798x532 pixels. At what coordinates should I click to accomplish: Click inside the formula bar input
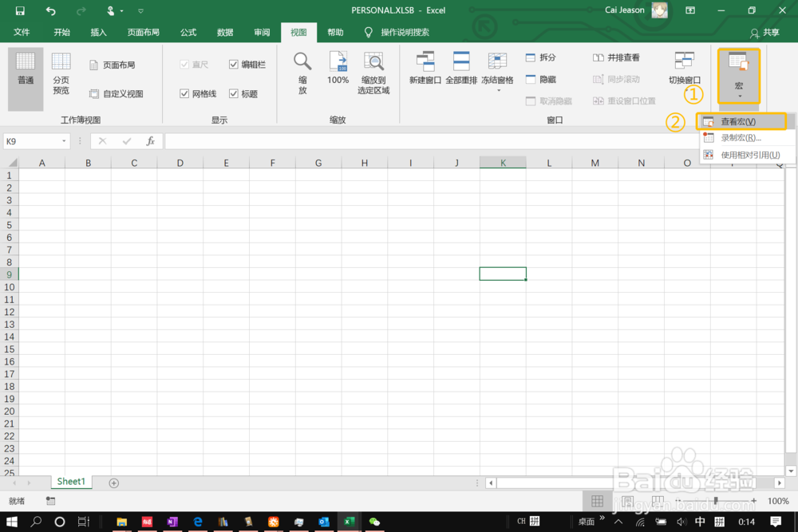tap(432, 141)
